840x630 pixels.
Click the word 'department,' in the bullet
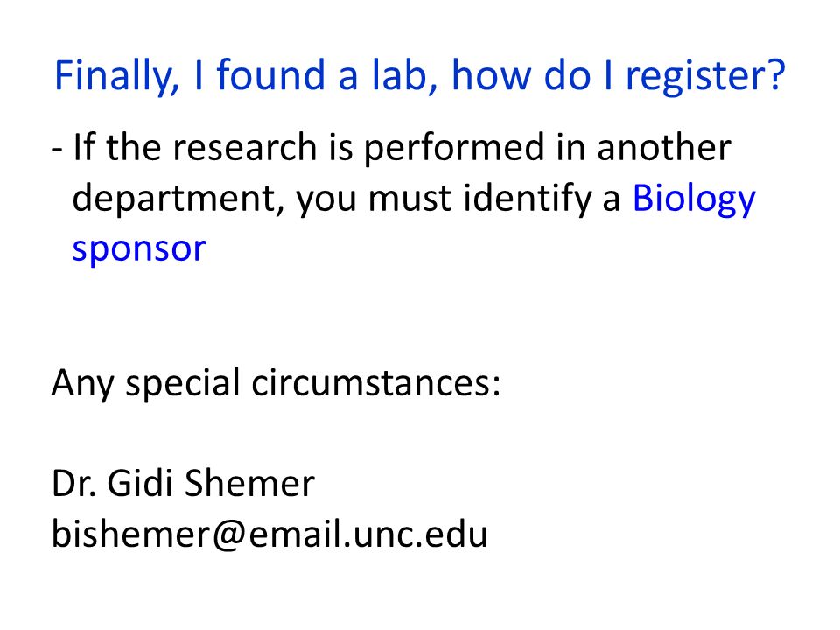point(178,199)
